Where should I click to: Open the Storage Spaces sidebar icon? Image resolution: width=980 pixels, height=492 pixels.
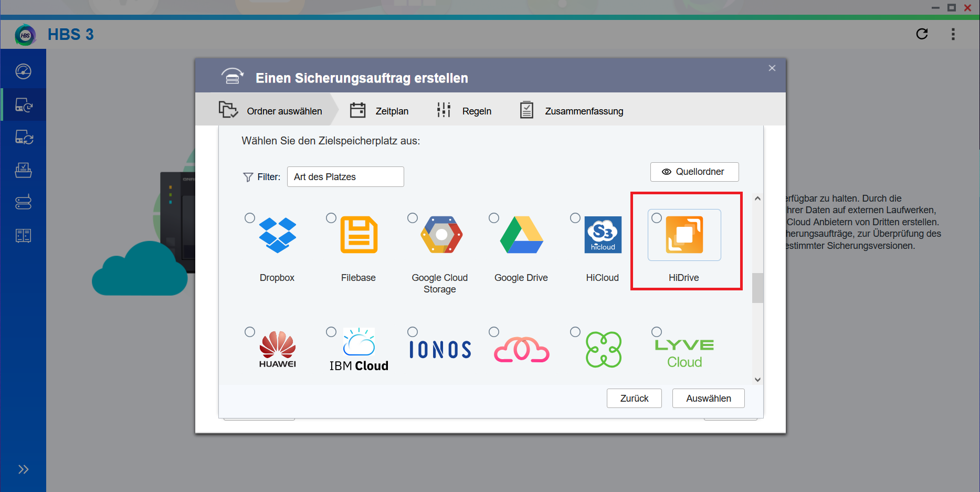click(x=23, y=202)
